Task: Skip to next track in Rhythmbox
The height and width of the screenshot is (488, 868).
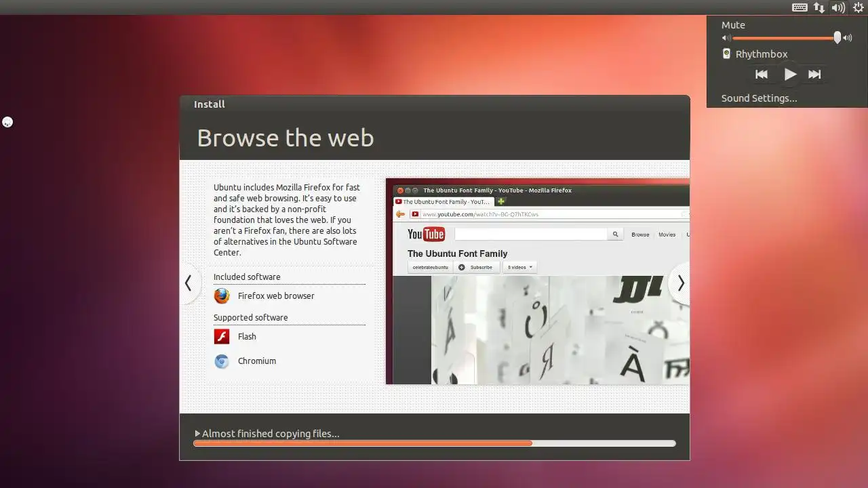Action: pos(814,75)
